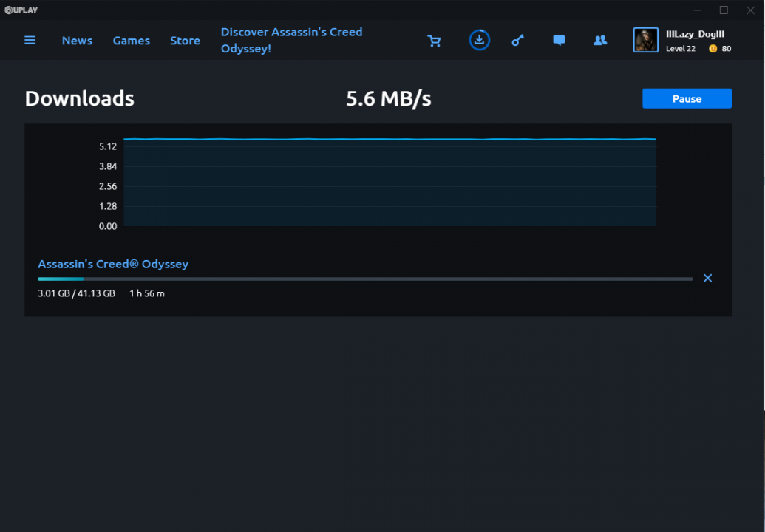Pause the current download
The width and height of the screenshot is (765, 532).
(687, 98)
